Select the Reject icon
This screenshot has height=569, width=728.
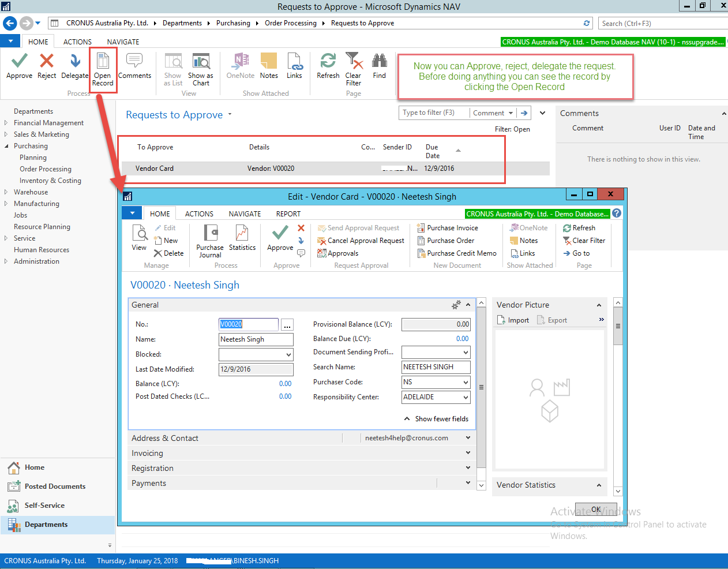tap(46, 65)
